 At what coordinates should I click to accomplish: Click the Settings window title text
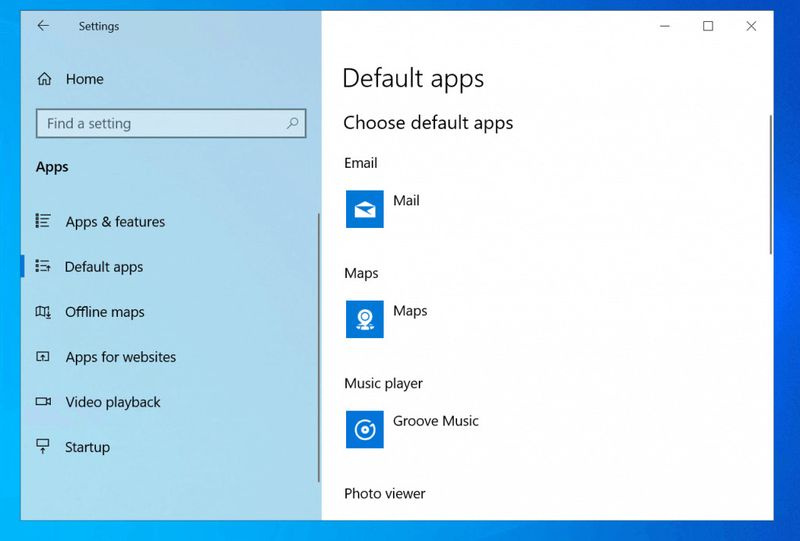[x=98, y=26]
